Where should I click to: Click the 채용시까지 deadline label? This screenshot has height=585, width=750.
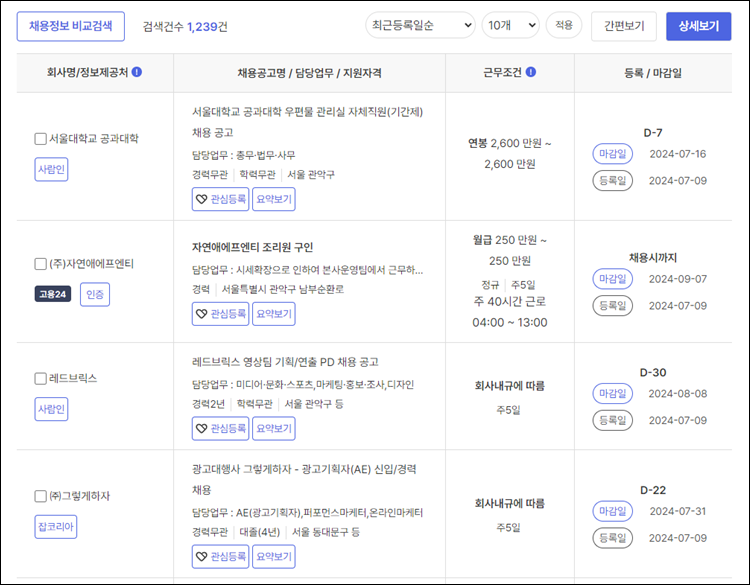(x=653, y=258)
